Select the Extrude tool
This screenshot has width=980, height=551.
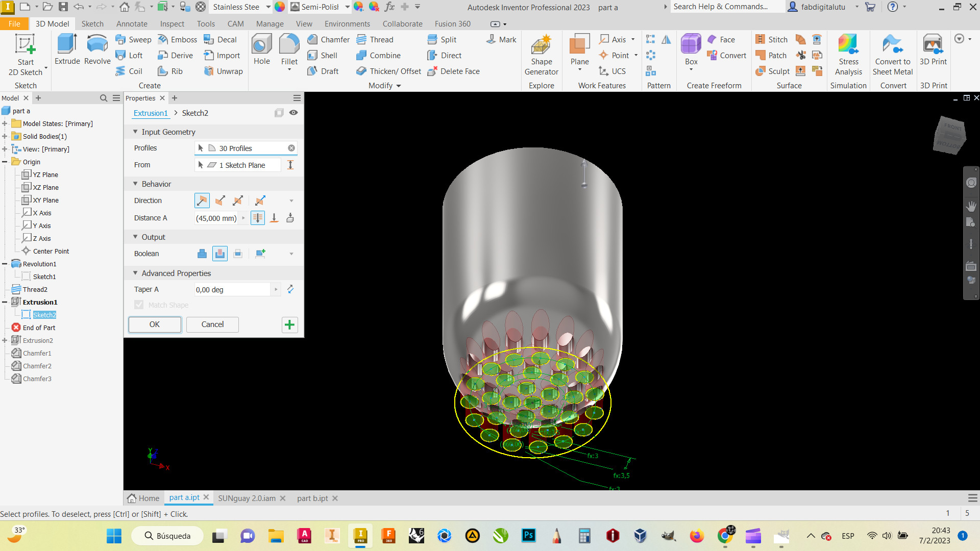pyautogui.click(x=67, y=49)
